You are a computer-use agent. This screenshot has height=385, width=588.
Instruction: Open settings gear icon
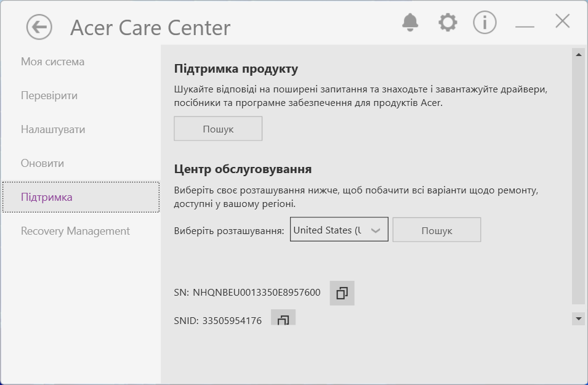pyautogui.click(x=448, y=23)
